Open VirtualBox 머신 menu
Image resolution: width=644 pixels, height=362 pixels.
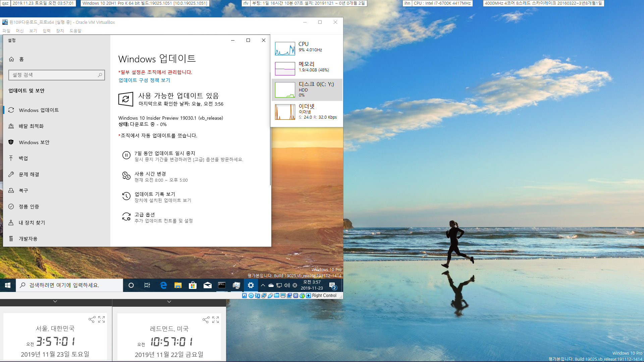click(20, 31)
